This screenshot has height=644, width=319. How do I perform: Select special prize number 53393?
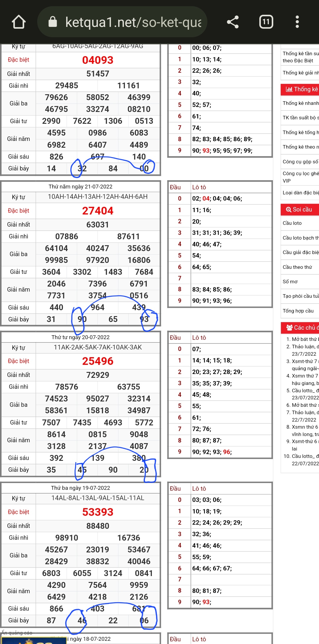[98, 512]
